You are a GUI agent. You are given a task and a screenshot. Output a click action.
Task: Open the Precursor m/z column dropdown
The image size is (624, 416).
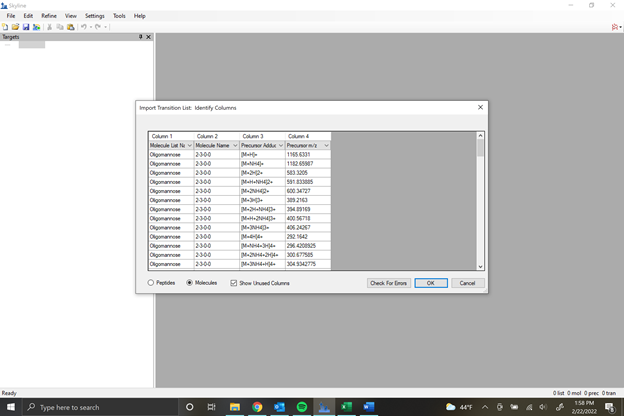pos(326,145)
